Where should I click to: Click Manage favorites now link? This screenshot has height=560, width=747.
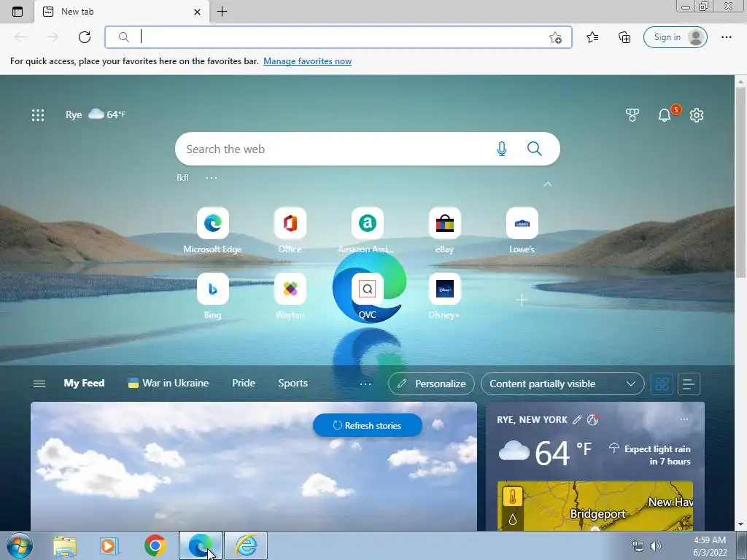coord(307,61)
